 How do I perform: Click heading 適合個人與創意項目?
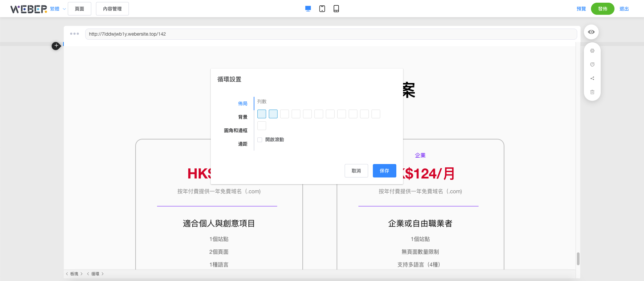pos(219,224)
